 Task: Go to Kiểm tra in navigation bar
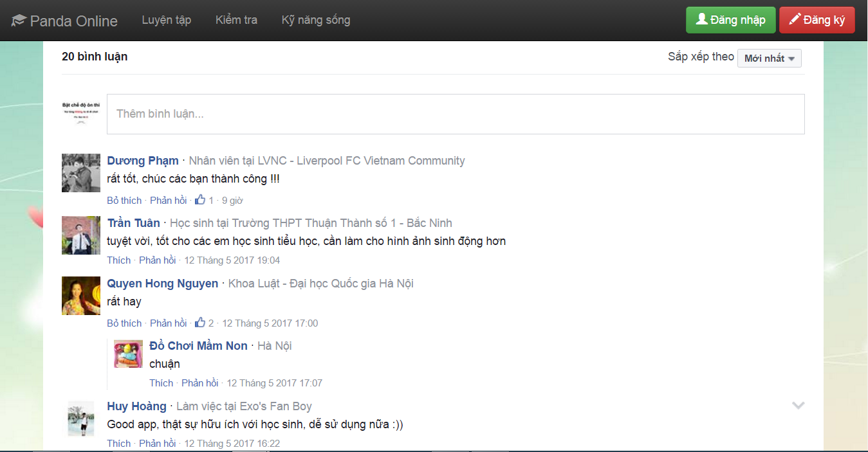coord(236,20)
